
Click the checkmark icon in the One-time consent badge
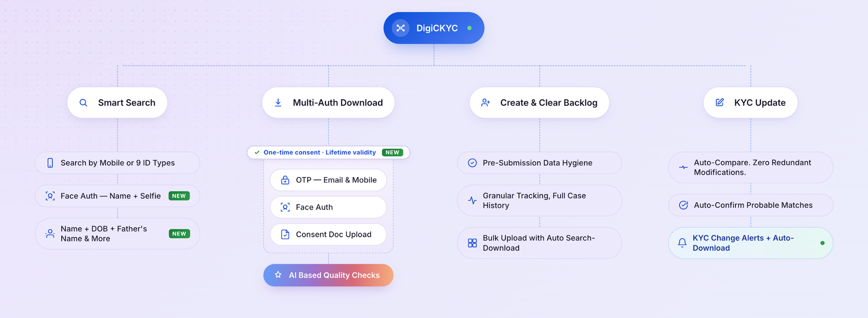[x=257, y=152]
